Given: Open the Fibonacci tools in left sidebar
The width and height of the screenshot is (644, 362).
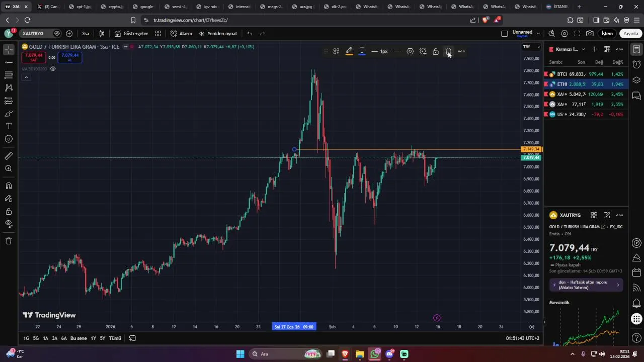Looking at the screenshot, I should coord(9,75).
